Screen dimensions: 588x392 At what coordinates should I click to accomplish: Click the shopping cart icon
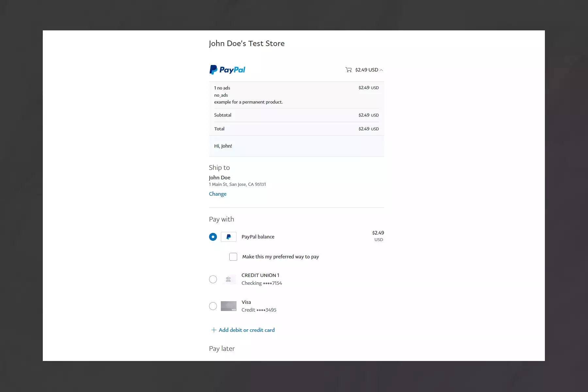[349, 70]
